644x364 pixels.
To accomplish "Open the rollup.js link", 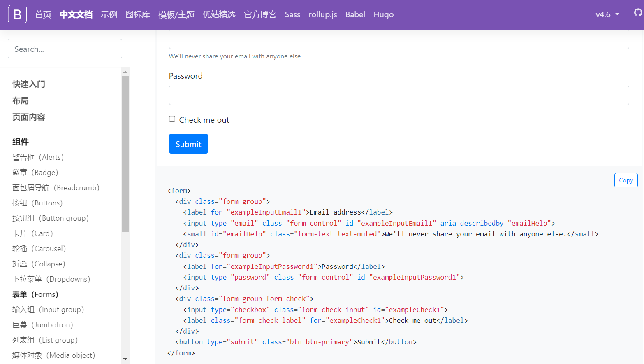I will click(322, 14).
